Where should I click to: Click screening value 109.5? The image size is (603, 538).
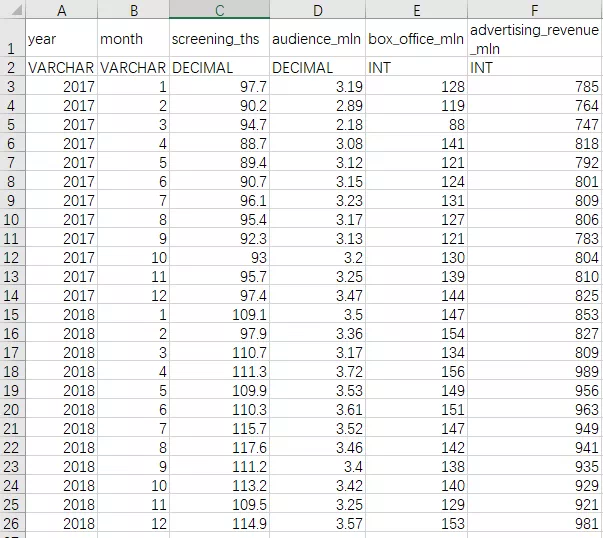tap(220, 504)
